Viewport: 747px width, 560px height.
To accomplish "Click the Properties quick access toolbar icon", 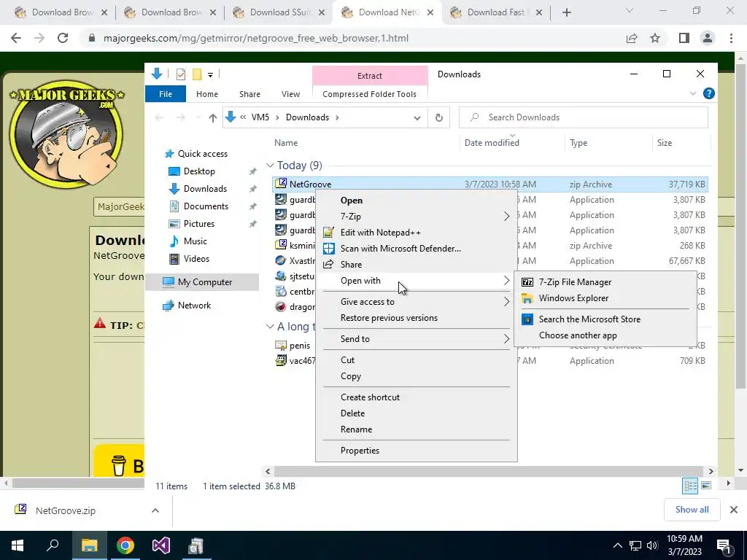I will click(x=181, y=74).
